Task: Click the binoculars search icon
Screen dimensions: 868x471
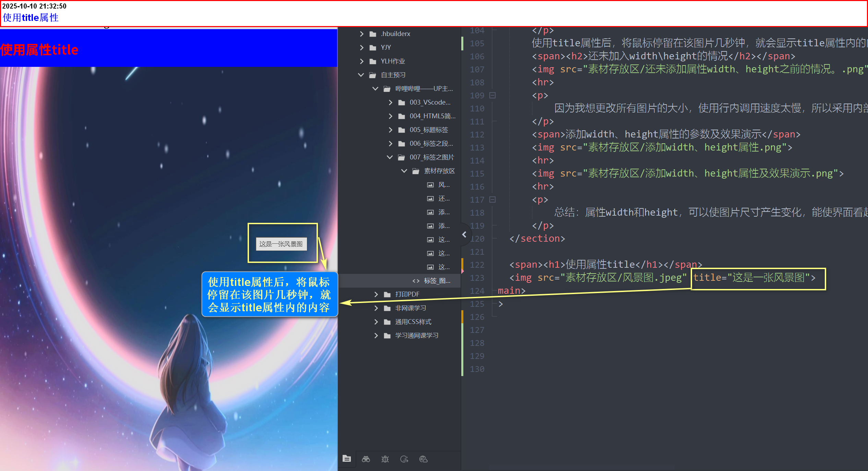Action: [366, 459]
